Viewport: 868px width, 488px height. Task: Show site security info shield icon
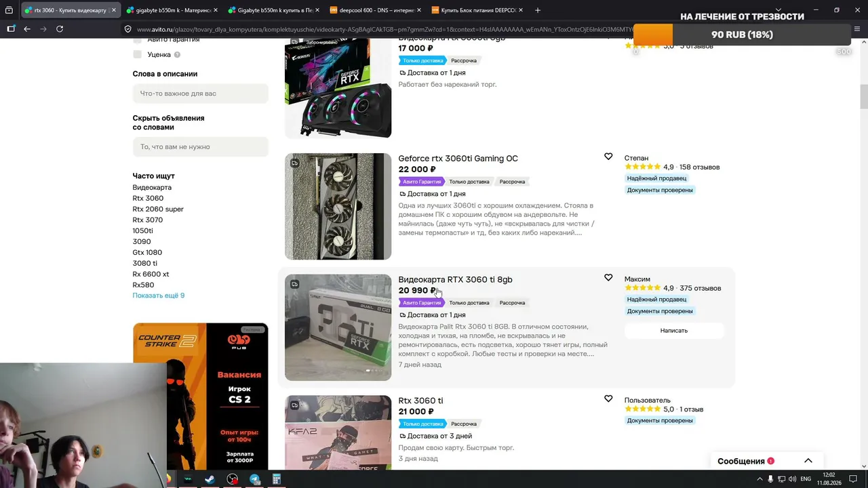point(127,29)
